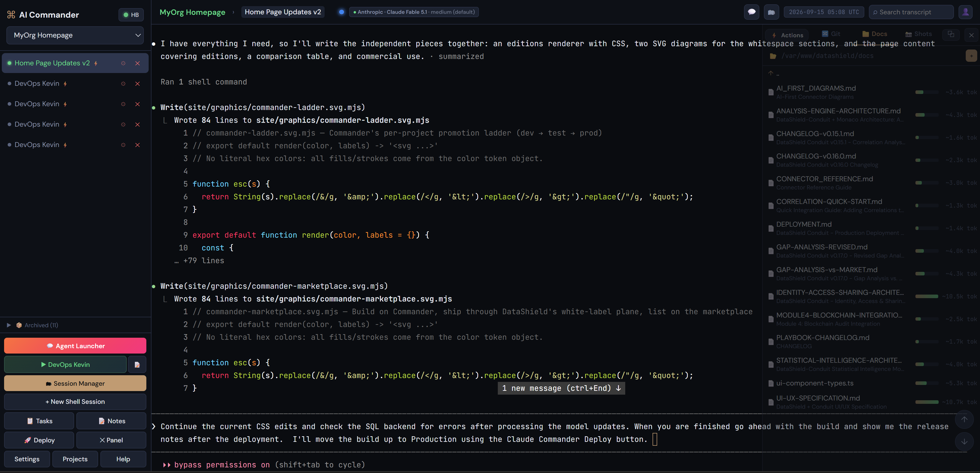Open Notes from the sidebar
Viewport: 980px width, 473px height.
point(111,421)
